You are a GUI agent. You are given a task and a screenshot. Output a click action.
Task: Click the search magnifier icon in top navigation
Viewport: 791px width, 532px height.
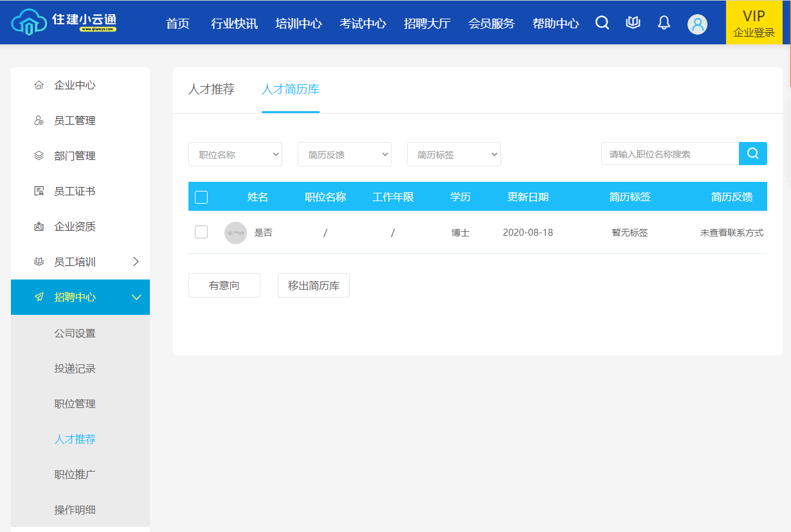[602, 23]
